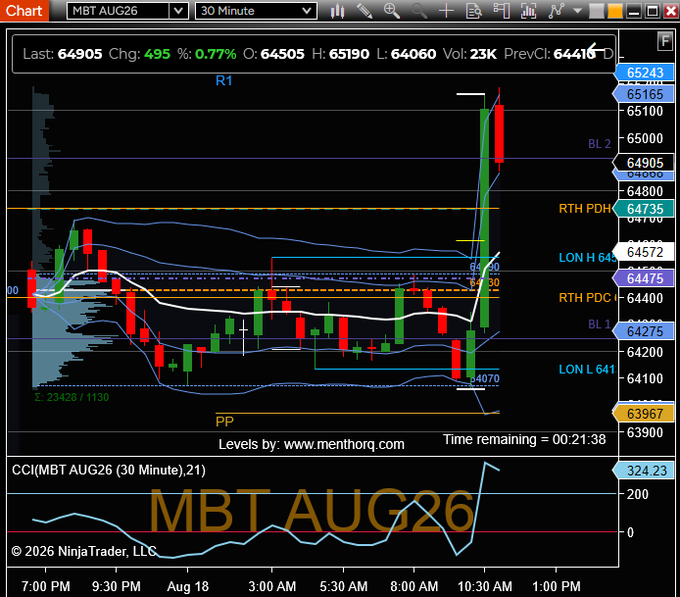Open the bar type candlestick icon

(x=337, y=11)
